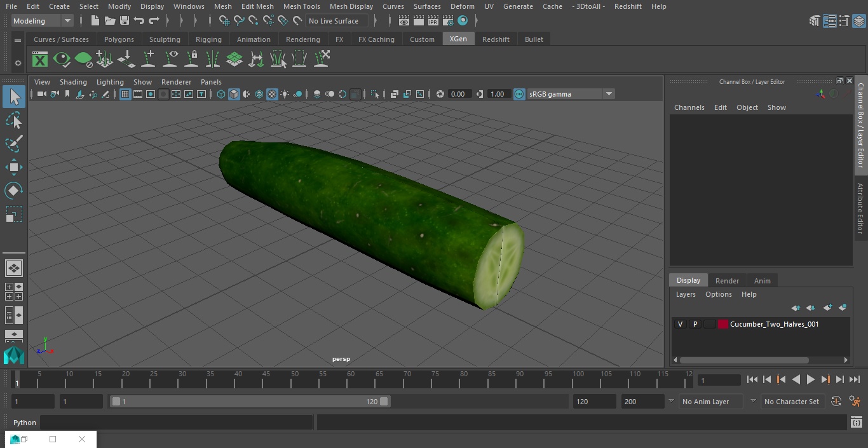
Task: Toggle playback P of Cucumber_Two_Halves_001 layer
Action: [695, 324]
